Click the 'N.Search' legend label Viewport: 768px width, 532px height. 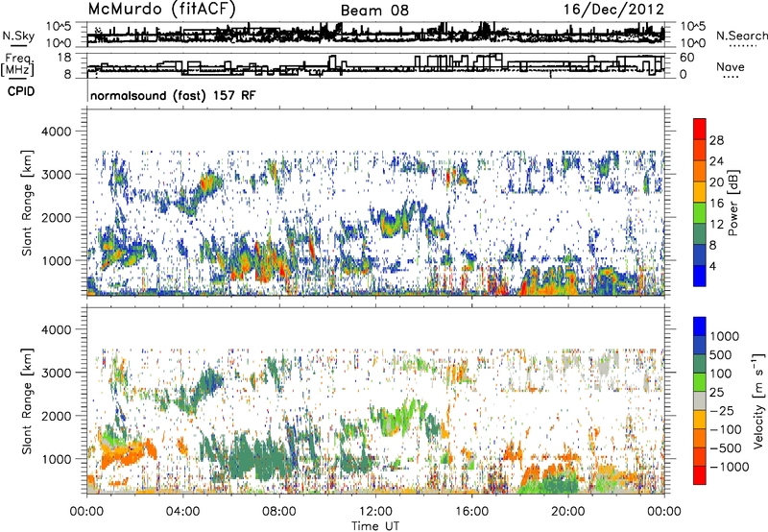[741, 36]
